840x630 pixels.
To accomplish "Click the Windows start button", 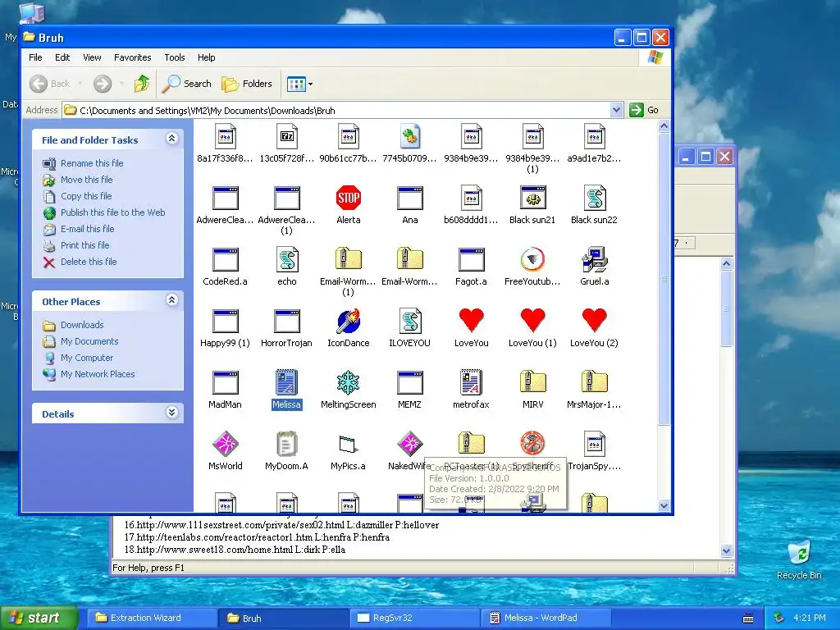I will pyautogui.click(x=39, y=618).
